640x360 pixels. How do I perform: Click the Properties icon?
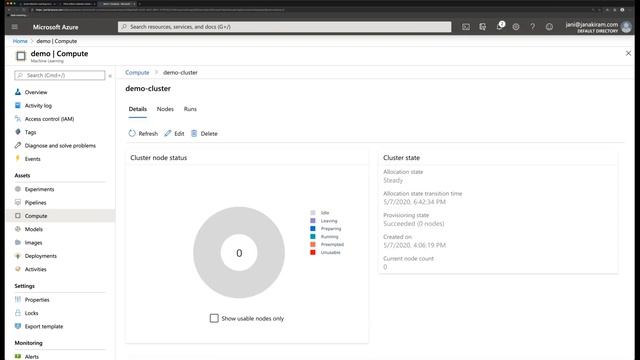(18, 299)
